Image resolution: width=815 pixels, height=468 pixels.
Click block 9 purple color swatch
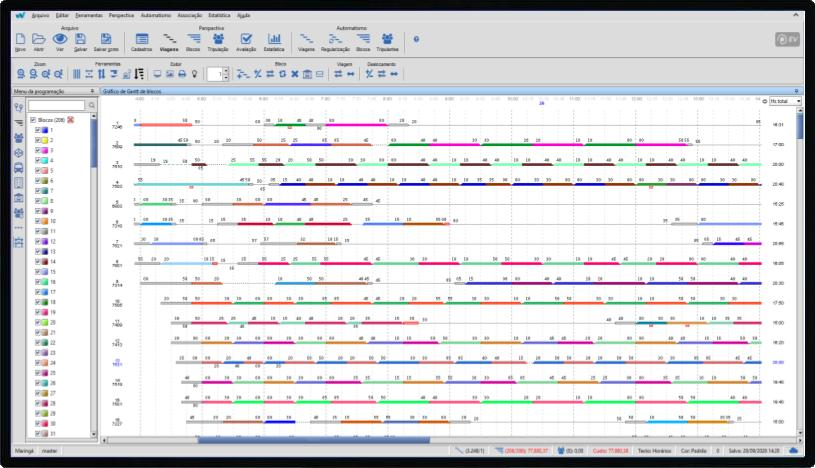tap(45, 211)
